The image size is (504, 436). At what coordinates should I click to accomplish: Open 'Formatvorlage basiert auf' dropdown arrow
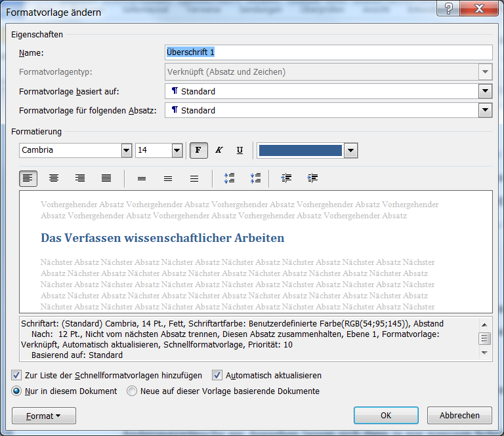tap(485, 91)
